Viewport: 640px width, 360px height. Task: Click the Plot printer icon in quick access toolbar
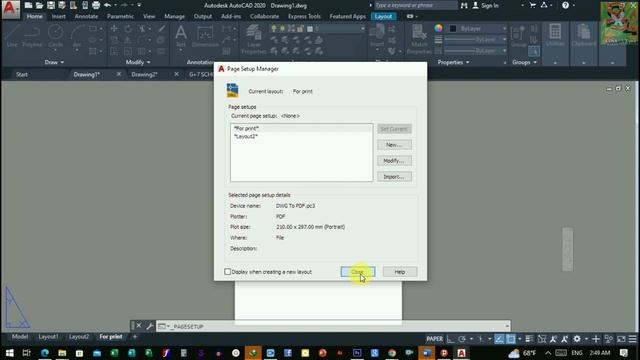(96, 5)
